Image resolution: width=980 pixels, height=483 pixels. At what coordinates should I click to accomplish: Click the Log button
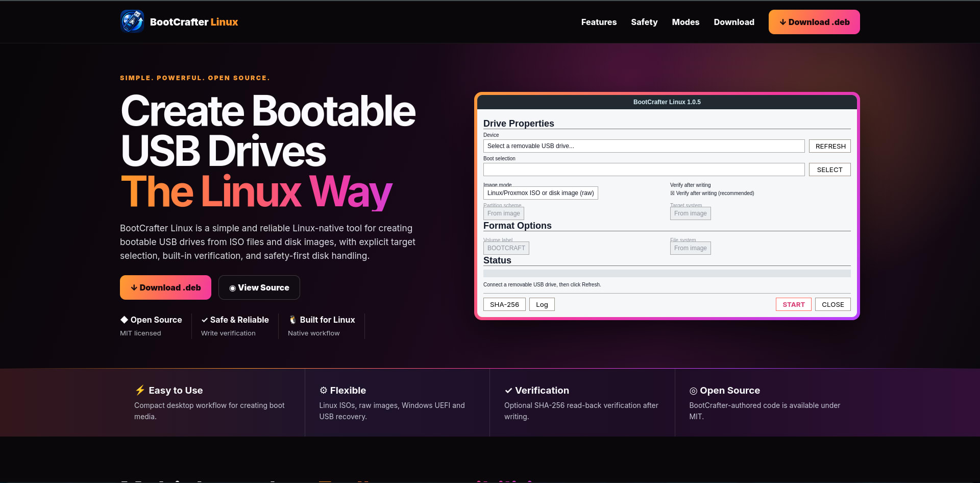[x=542, y=304]
